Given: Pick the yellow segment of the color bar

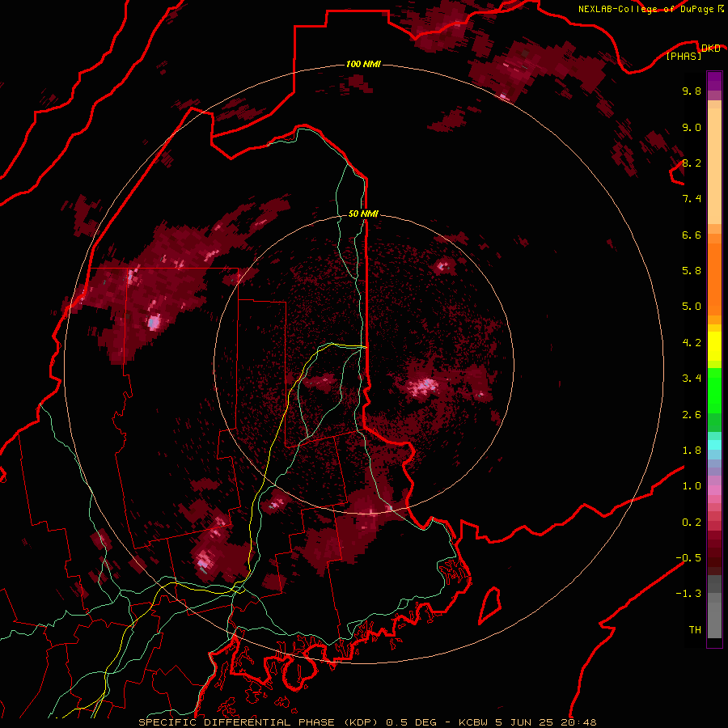Looking at the screenshot, I should coord(714,346).
